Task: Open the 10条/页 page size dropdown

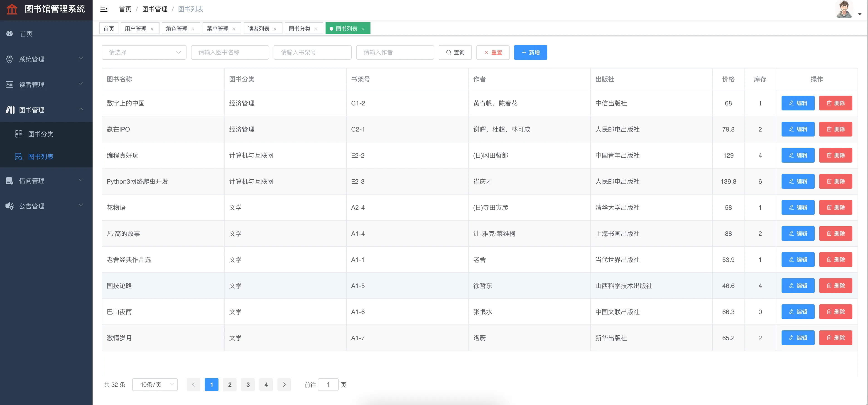Action: [x=155, y=384]
